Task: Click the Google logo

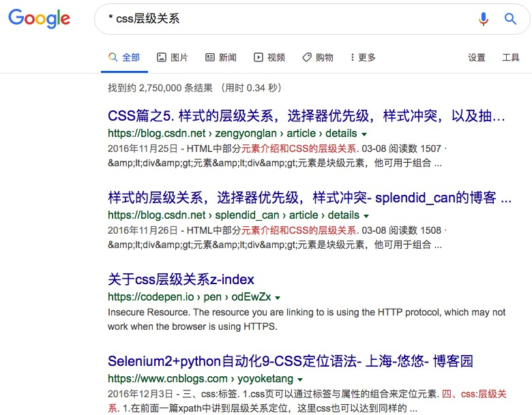Action: (x=39, y=19)
